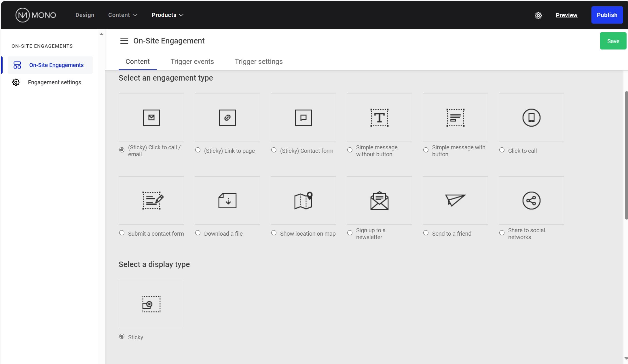
Task: Click the Engagement settings gear icon
Action: point(16,82)
